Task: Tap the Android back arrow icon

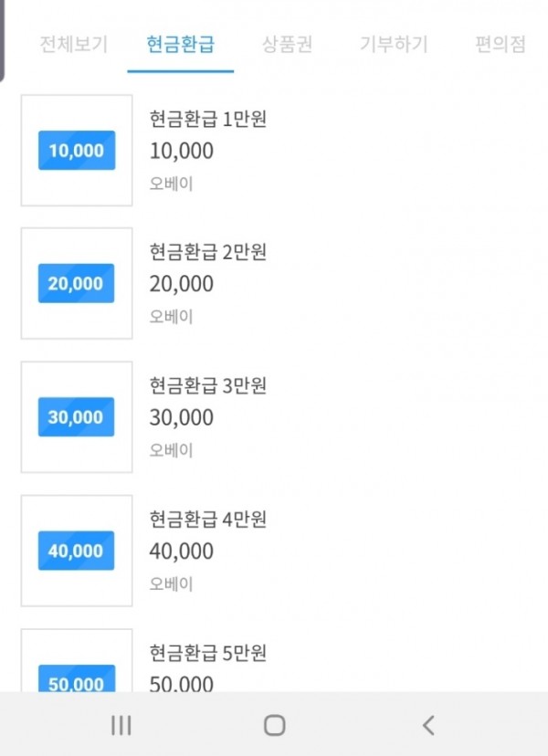Action: 428,725
